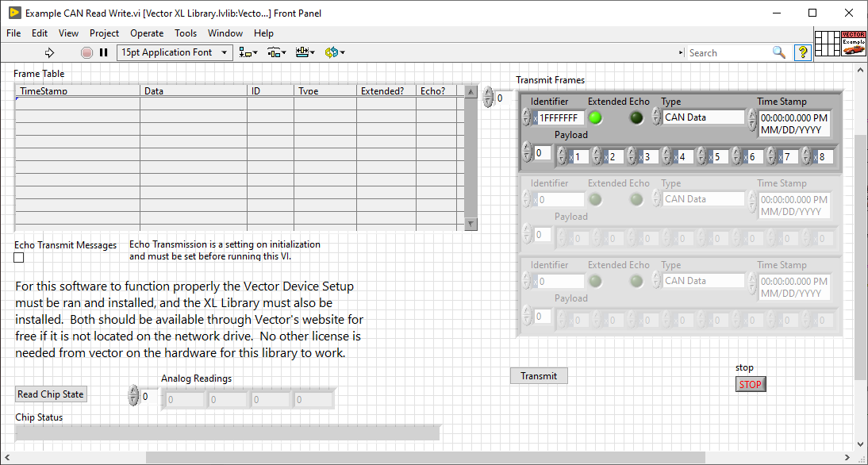Click the Pause button in toolbar
Image resolution: width=868 pixels, height=465 pixels.
pyautogui.click(x=103, y=52)
